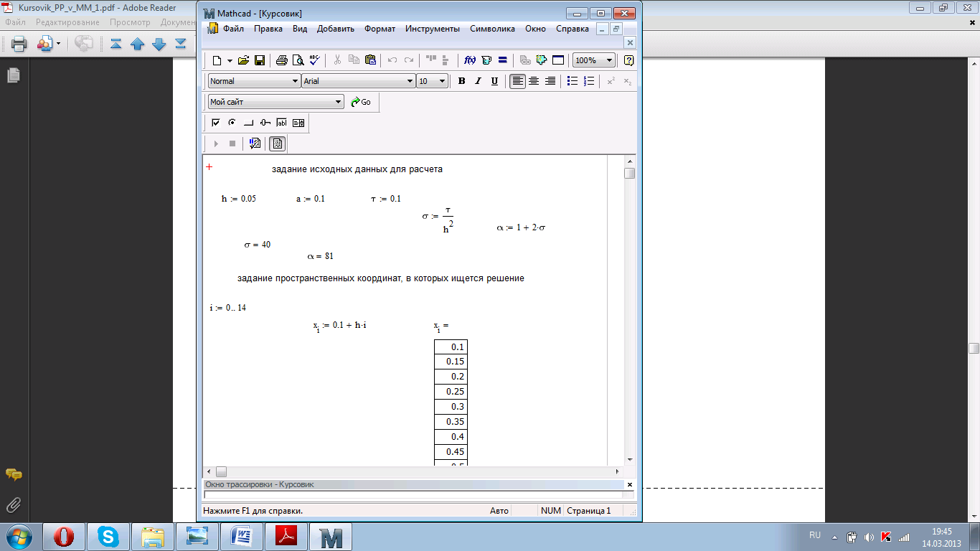Click the Calculate equals-sign icon
The width and height of the screenshot is (980, 551).
click(x=503, y=60)
